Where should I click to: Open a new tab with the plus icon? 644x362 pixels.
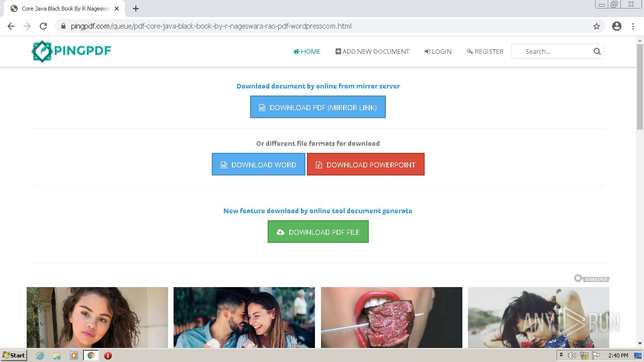[x=136, y=9]
